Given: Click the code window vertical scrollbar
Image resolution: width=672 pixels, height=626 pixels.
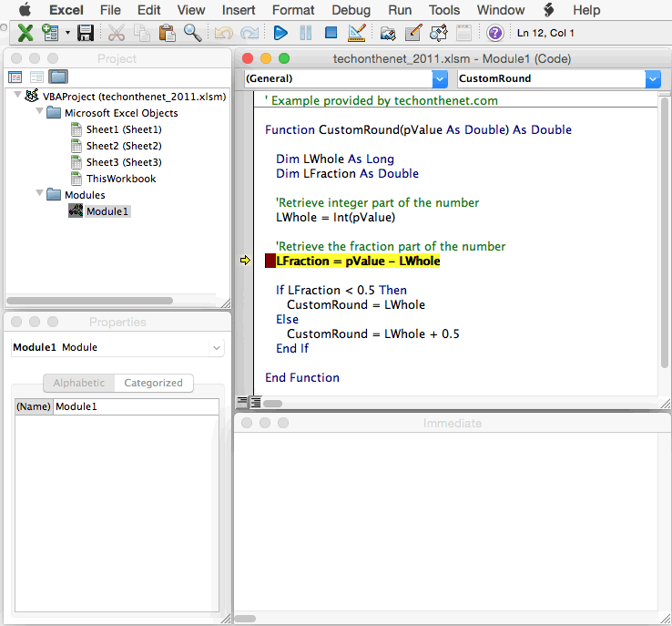Looking at the screenshot, I should coord(665,233).
